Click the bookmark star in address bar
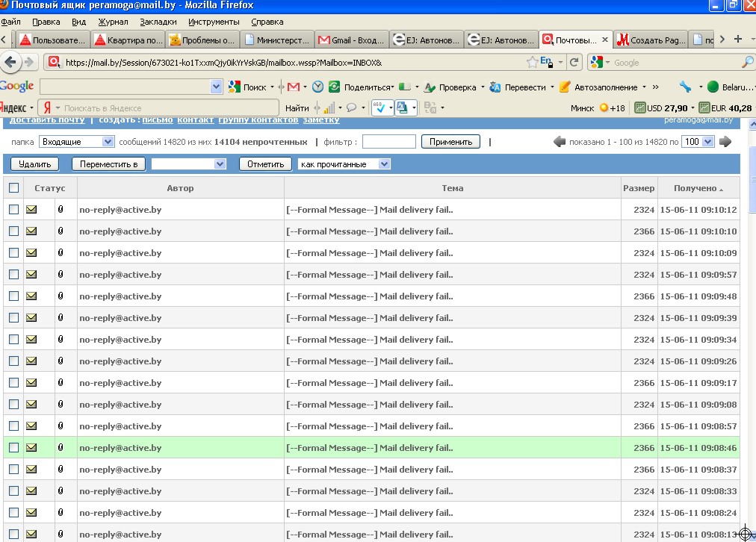Image resolution: width=756 pixels, height=542 pixels. (532, 62)
